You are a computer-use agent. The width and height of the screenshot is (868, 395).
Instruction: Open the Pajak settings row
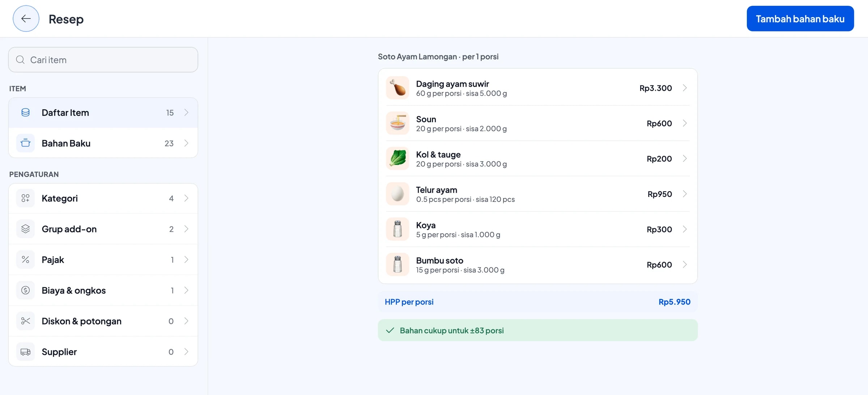click(x=103, y=259)
